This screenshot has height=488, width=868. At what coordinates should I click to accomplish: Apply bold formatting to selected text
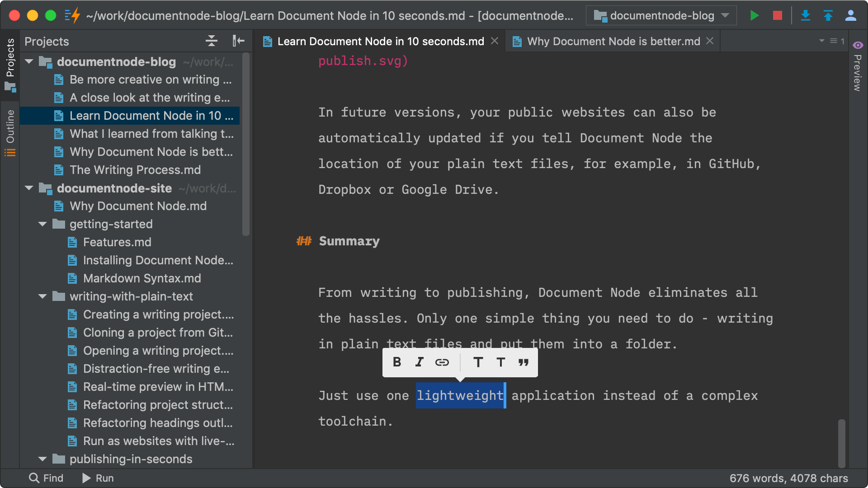[396, 362]
